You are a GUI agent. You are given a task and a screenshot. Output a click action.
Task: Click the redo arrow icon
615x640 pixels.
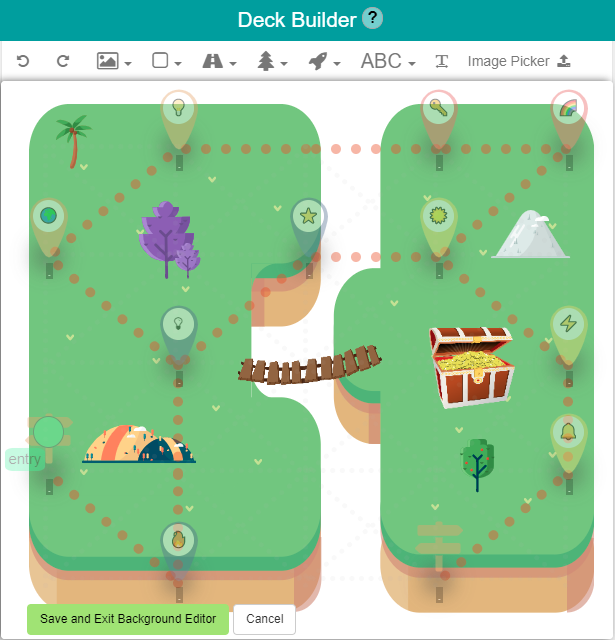click(62, 61)
